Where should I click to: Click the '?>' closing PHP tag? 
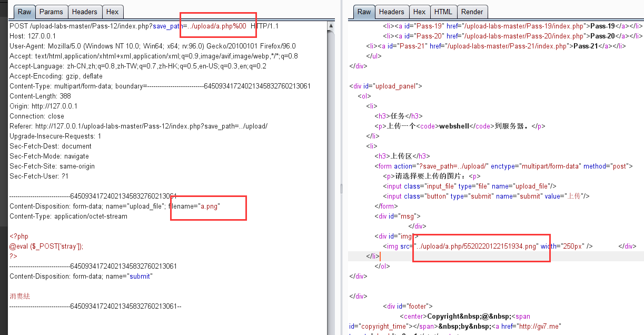(x=13, y=256)
